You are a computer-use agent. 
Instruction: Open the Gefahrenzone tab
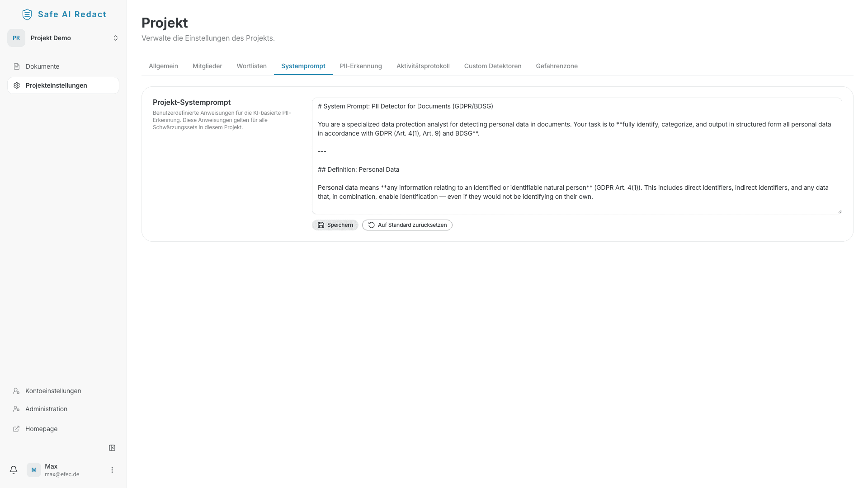coord(557,66)
